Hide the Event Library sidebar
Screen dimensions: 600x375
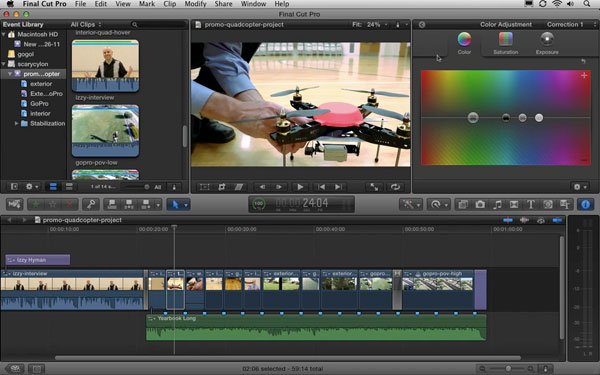[x=14, y=187]
